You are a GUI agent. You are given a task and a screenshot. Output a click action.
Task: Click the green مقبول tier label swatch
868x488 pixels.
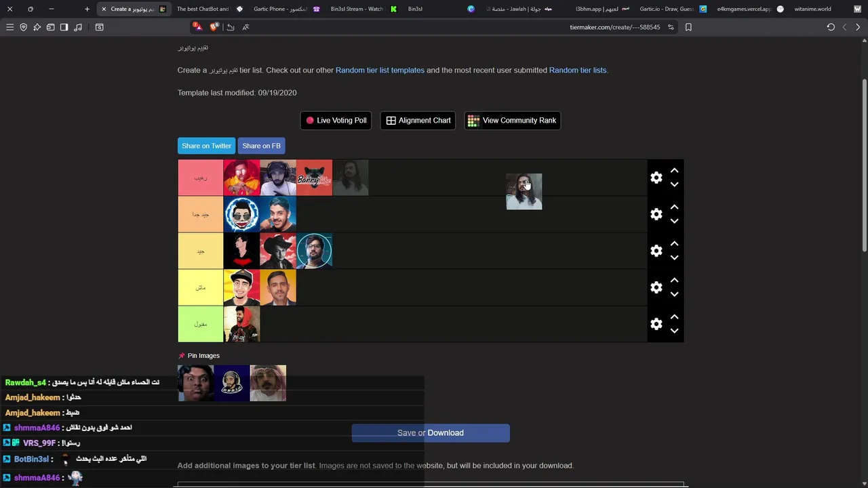(x=201, y=324)
